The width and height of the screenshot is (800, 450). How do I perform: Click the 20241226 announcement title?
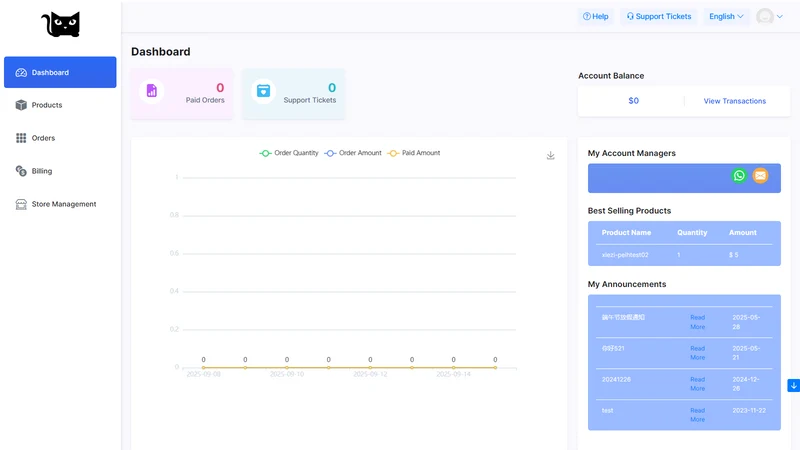coord(616,380)
